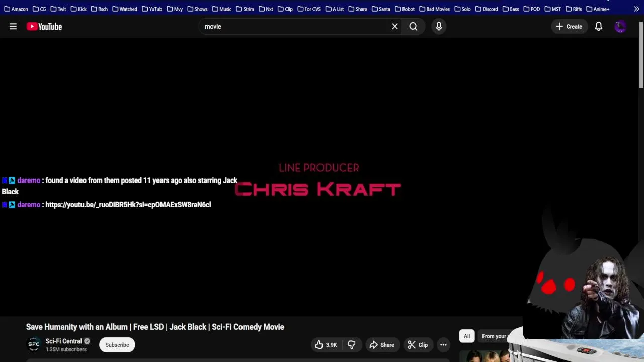Open the Strim bookmarks folder

(x=245, y=9)
